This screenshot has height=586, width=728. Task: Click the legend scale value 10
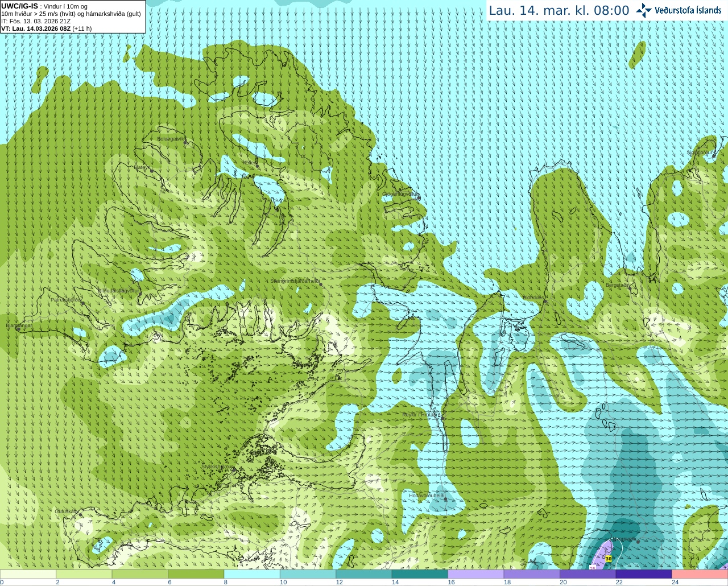283,582
